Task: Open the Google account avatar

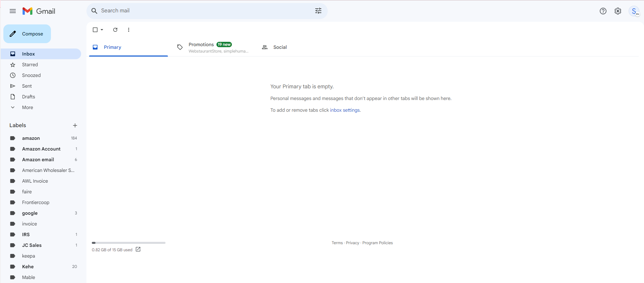Action: pyautogui.click(x=634, y=11)
